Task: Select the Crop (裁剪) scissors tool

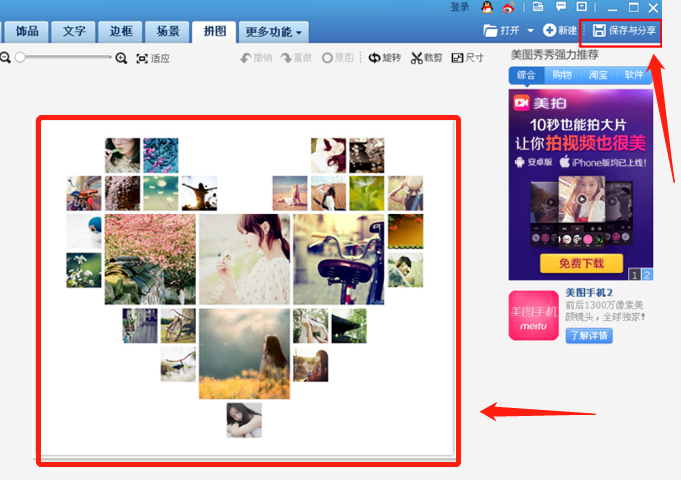Action: (x=417, y=58)
